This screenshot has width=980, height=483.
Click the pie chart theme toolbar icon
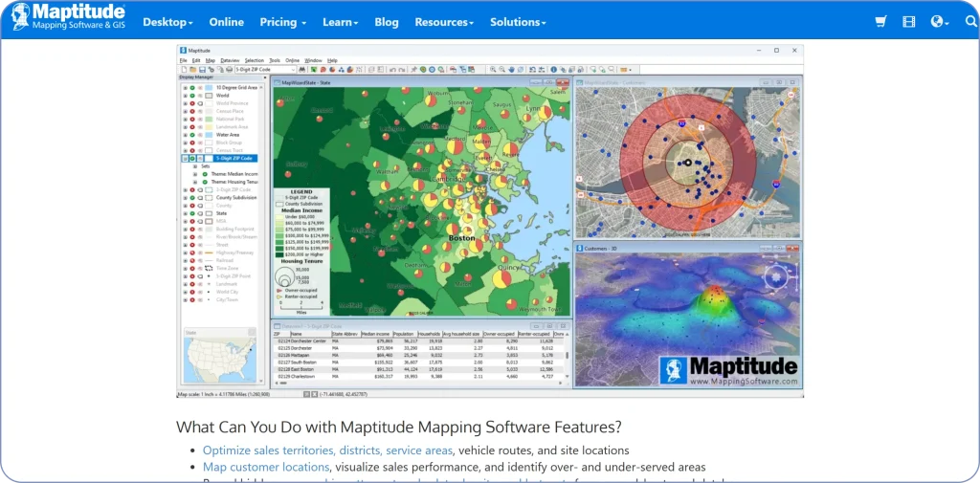[x=332, y=70]
